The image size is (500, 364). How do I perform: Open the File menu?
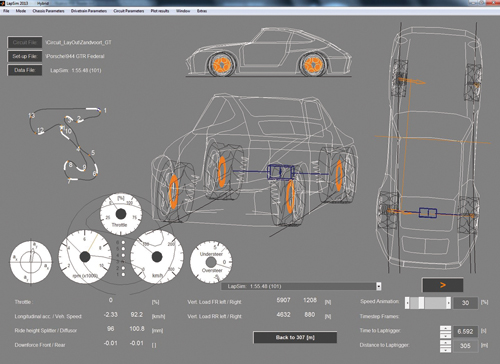6,11
